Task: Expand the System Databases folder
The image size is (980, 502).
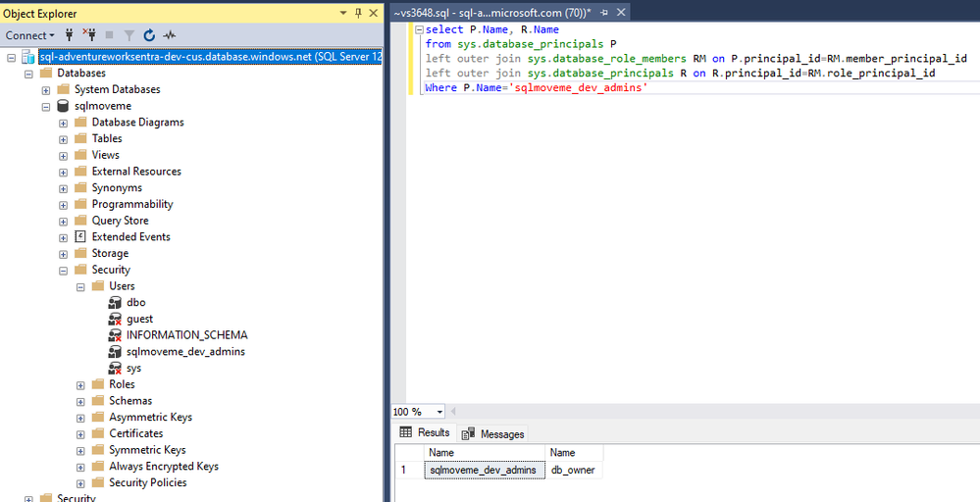Action: click(x=46, y=90)
